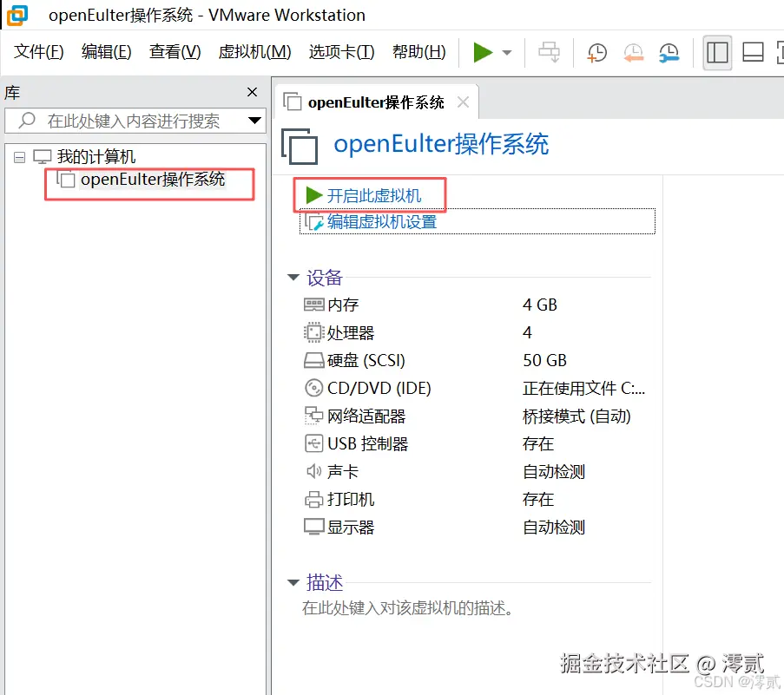Click the send Ctrl+Alt+Del toolbar icon

pyautogui.click(x=549, y=52)
